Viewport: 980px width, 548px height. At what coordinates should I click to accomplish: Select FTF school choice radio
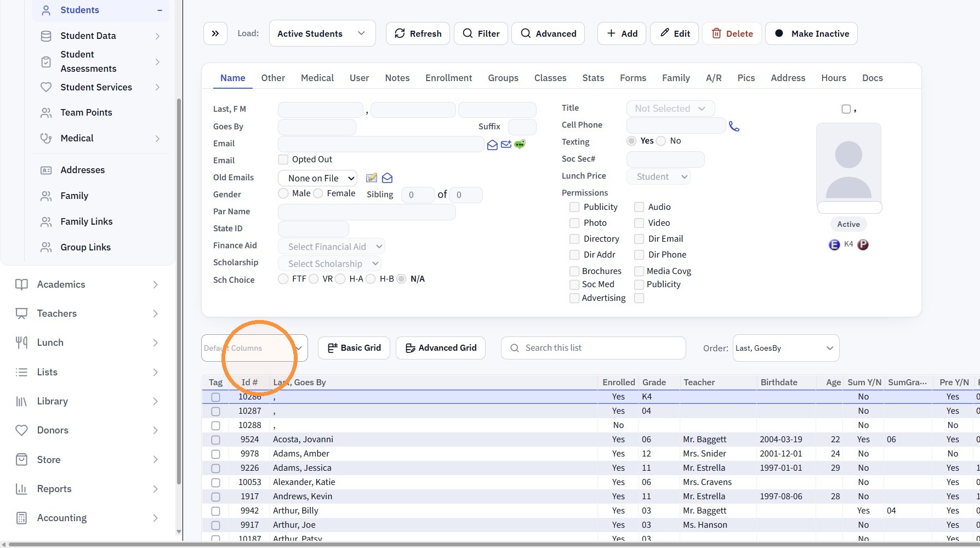click(283, 279)
